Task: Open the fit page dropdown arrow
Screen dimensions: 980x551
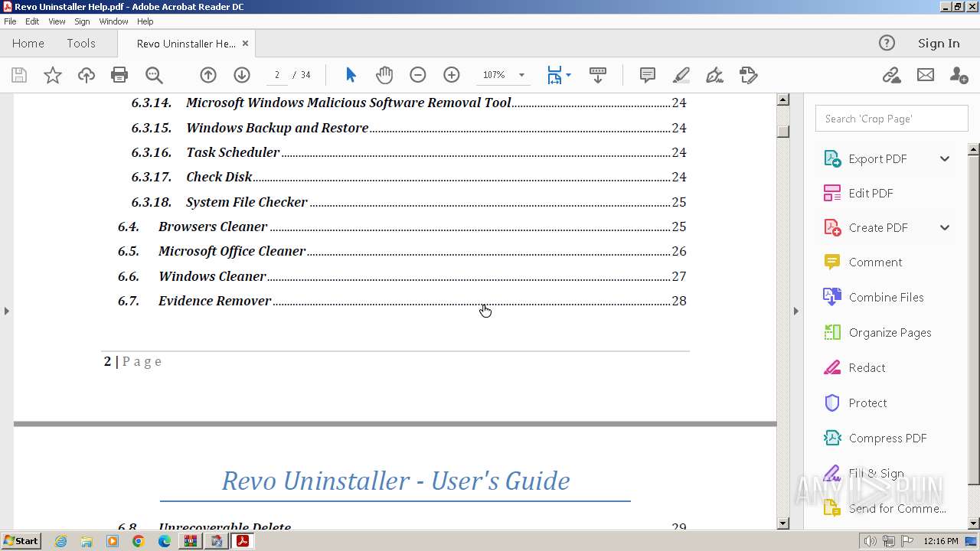Action: [568, 75]
